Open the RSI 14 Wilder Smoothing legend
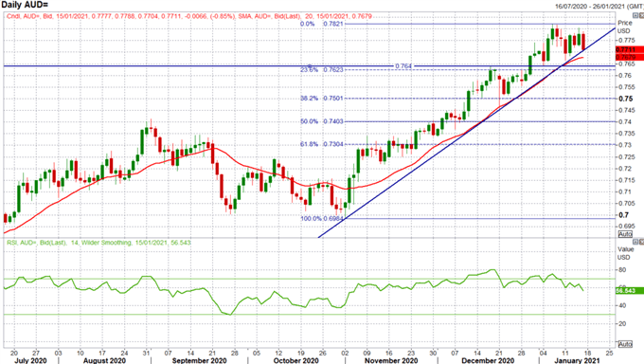The image size is (644, 364). [x=98, y=243]
